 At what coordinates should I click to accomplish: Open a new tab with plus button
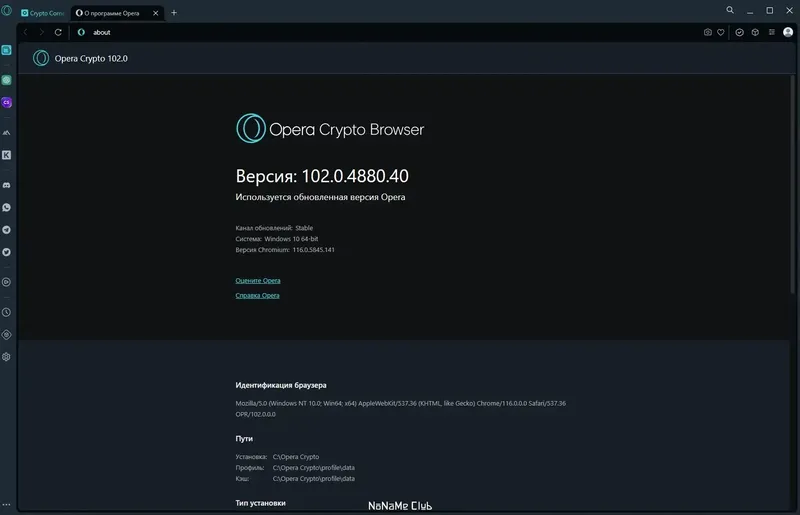pos(174,13)
